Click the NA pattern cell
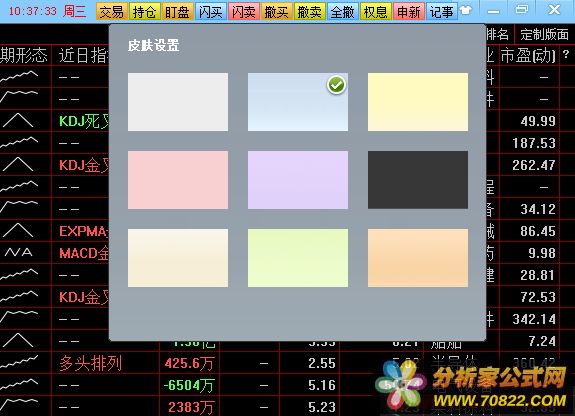Image resolution: width=575 pixels, height=416 pixels. 18,252
